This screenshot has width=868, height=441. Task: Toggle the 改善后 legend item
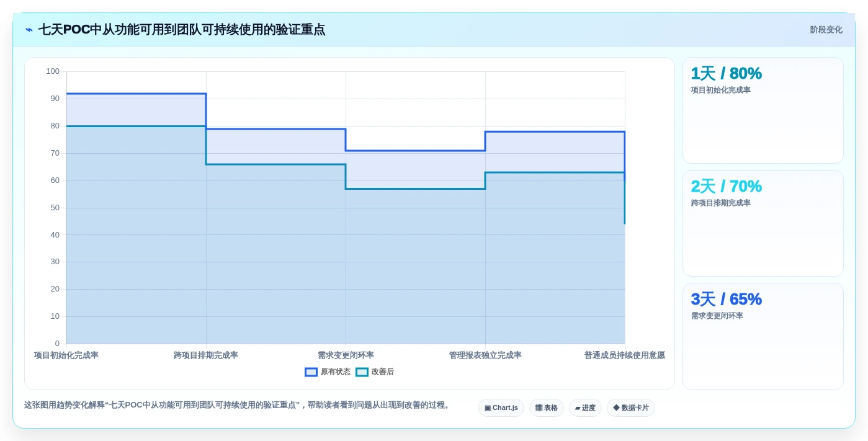pos(375,372)
